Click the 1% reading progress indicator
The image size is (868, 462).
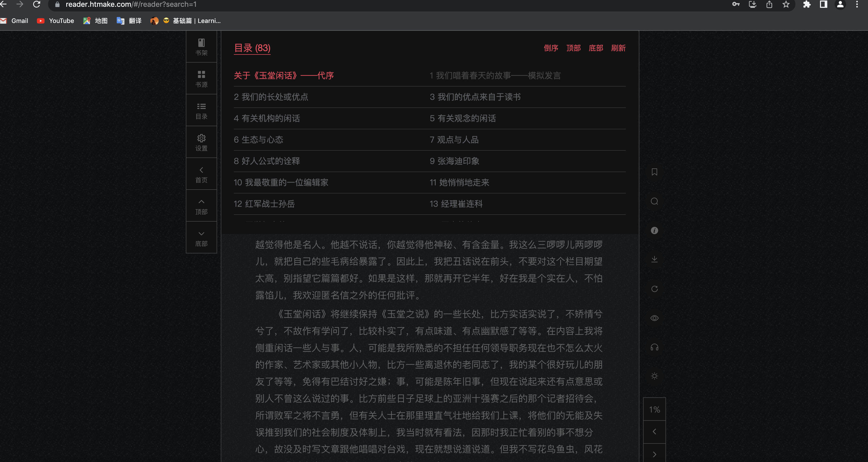pos(654,410)
